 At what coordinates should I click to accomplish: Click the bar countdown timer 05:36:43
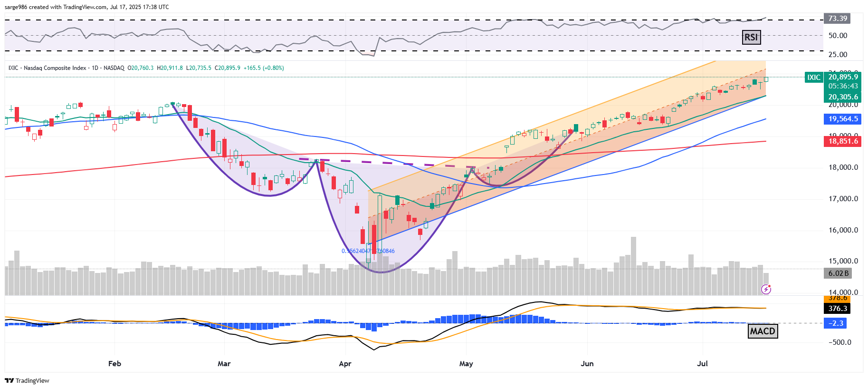(x=843, y=86)
